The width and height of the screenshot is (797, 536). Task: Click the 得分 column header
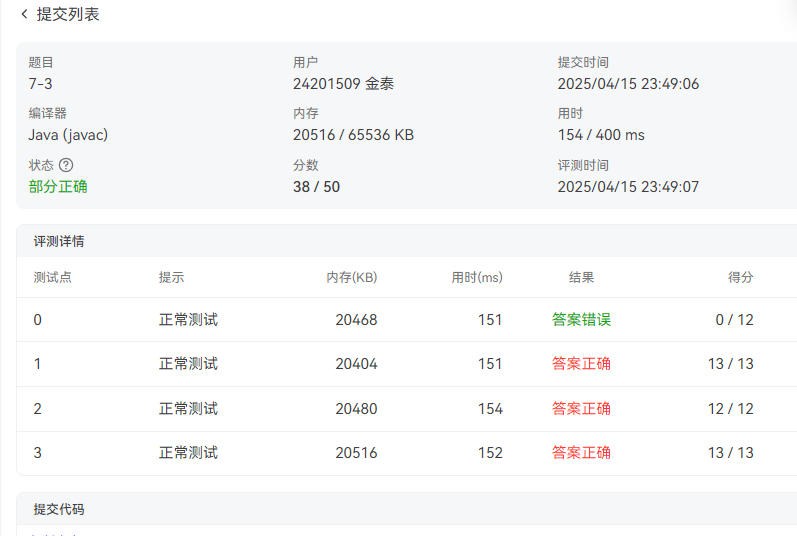click(x=741, y=277)
